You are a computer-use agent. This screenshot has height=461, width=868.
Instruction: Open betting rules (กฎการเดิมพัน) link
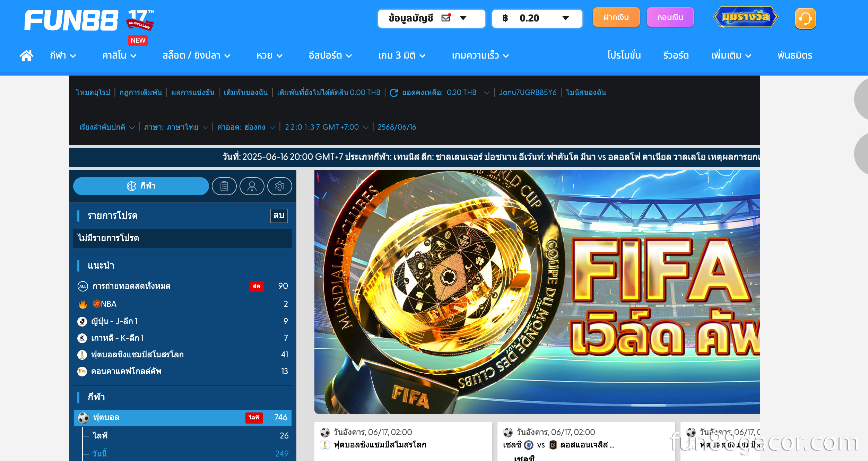[x=140, y=93]
